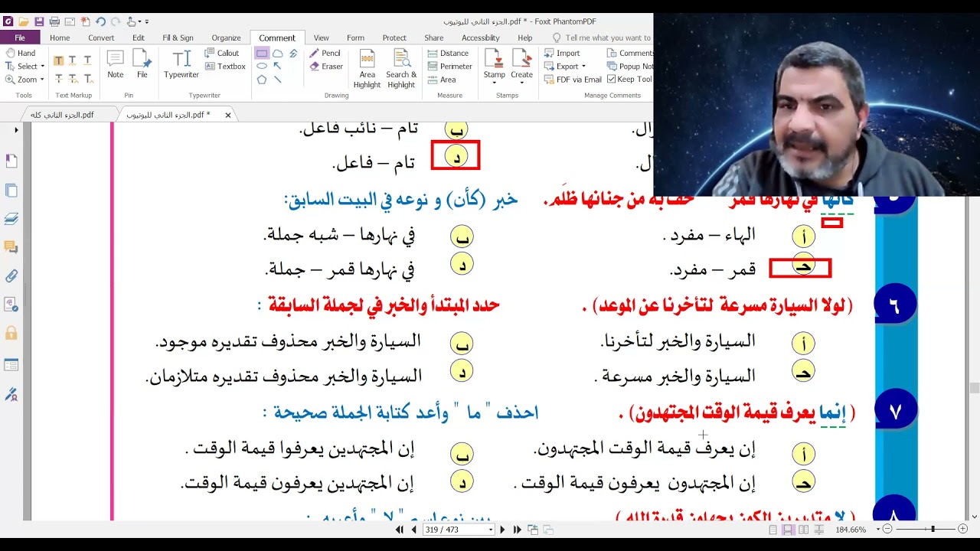Select the Distance measure tool
Screen dimensions: 980x551
click(448, 53)
